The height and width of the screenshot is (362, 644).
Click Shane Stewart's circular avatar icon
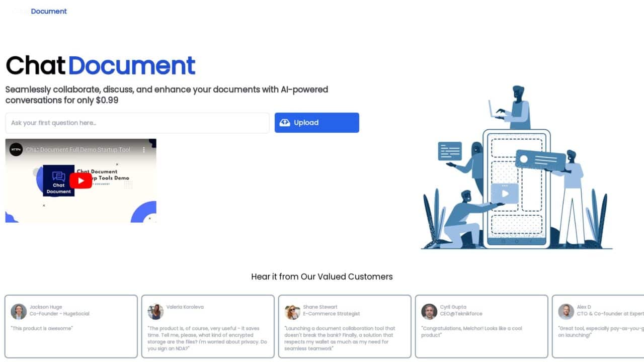click(292, 310)
